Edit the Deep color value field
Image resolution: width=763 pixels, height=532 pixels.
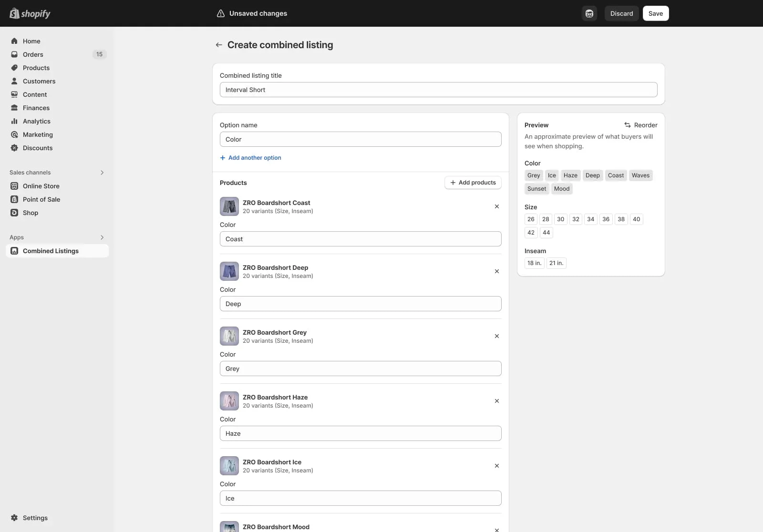pos(361,304)
